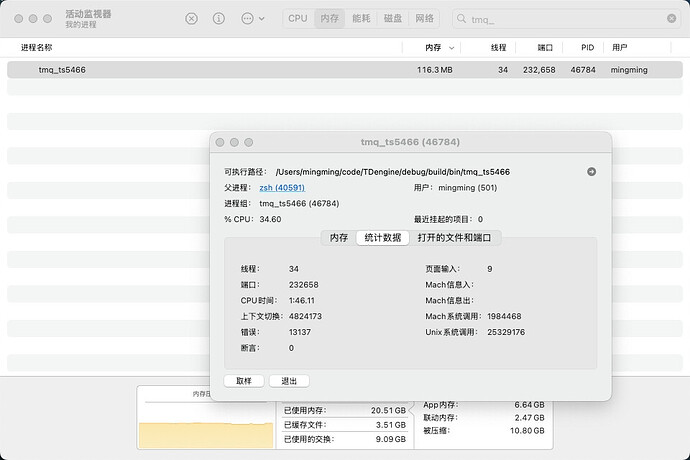Screen dimensions: 690x460
Task: Click the 退出 button
Action: [x=290, y=381]
